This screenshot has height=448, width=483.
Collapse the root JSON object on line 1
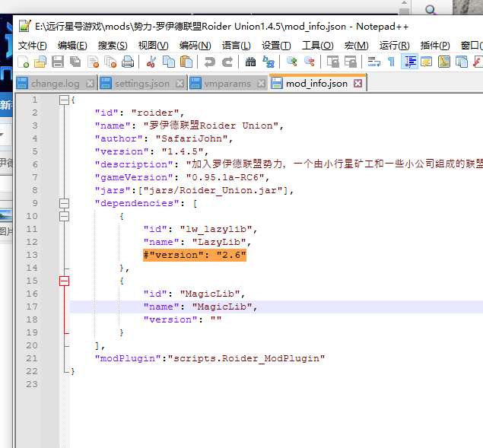click(x=64, y=100)
